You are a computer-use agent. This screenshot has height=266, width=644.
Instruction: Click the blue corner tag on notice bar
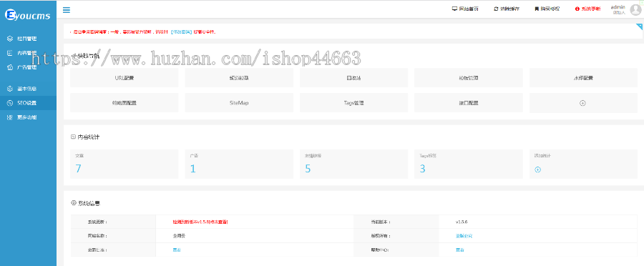point(640,26)
